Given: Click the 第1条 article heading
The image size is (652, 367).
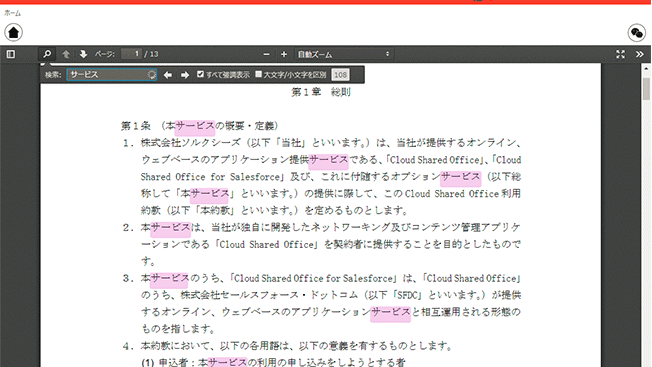Looking at the screenshot, I should pos(200,126).
